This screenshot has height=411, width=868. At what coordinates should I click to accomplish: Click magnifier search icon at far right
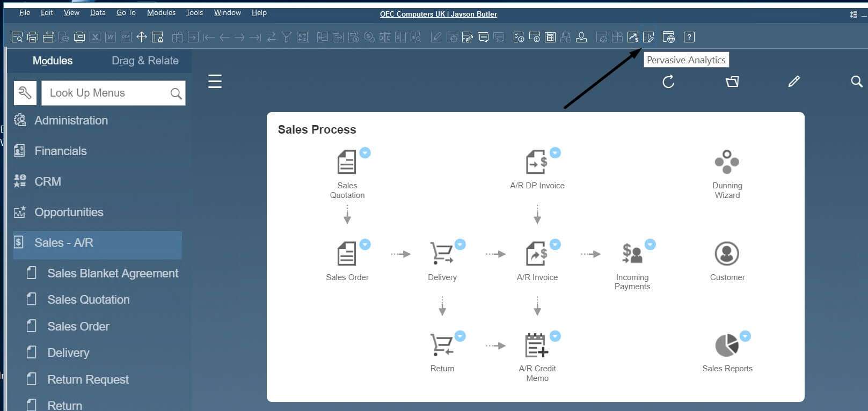coord(857,82)
